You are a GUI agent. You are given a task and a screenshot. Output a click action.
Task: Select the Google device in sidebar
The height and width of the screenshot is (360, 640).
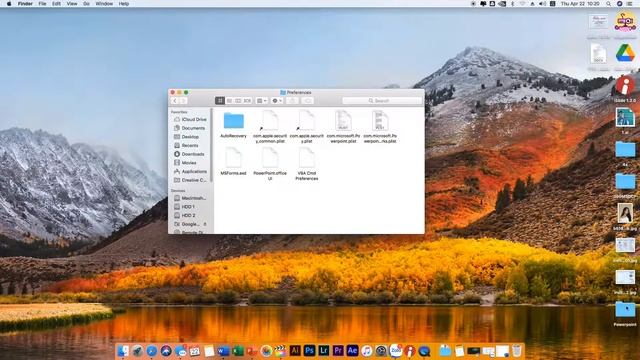pos(187,224)
